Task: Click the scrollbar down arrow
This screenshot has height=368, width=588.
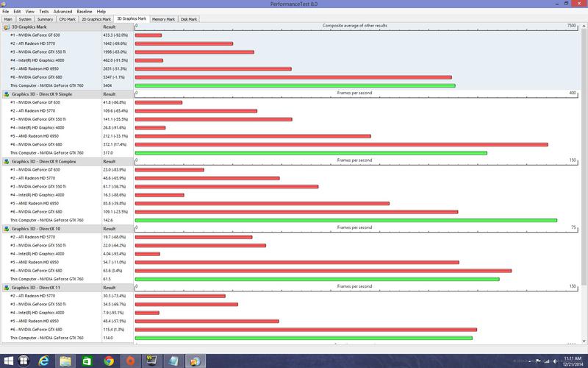Action: point(584,341)
